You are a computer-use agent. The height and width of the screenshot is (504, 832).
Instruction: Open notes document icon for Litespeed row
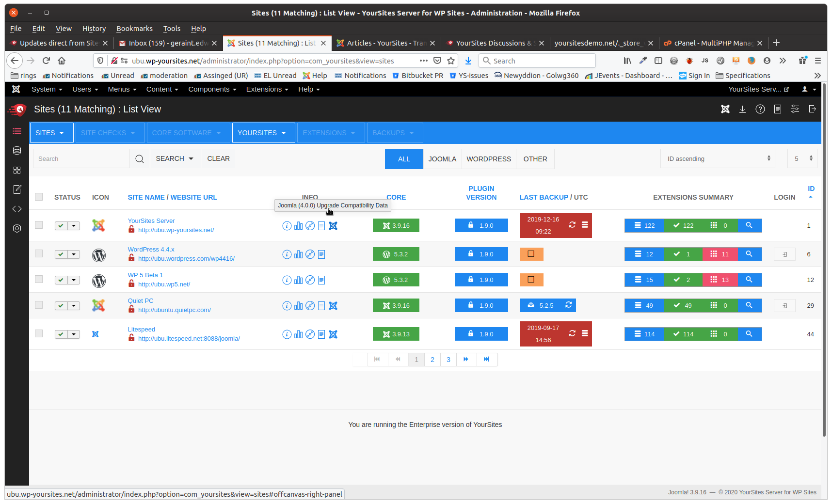click(x=321, y=334)
